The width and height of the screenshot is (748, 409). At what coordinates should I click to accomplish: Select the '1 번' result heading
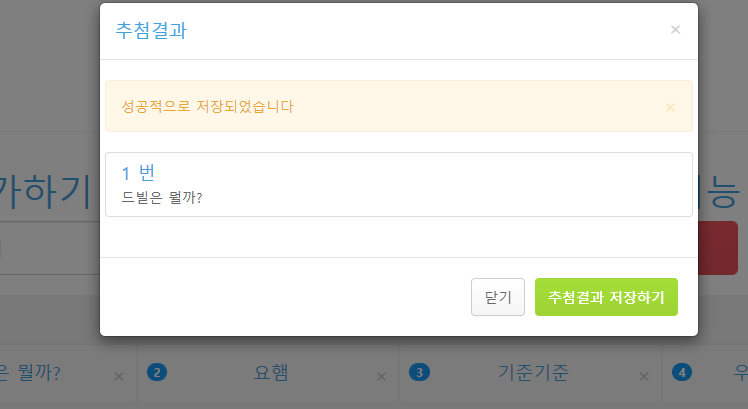click(138, 173)
